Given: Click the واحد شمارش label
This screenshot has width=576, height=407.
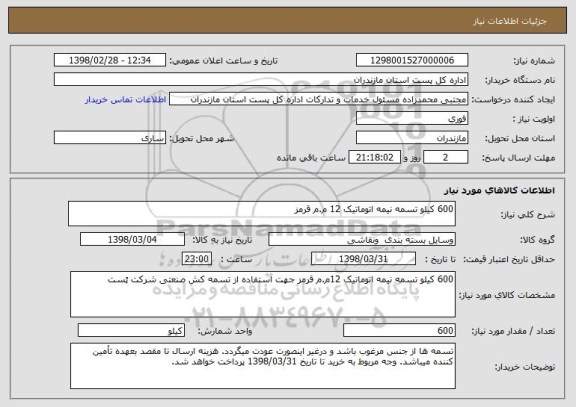Looking at the screenshot, I should point(225,331).
